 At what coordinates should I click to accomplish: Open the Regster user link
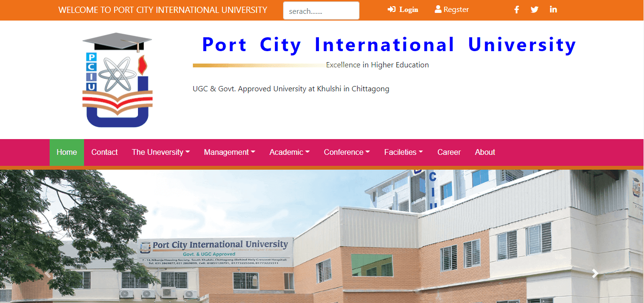(452, 10)
